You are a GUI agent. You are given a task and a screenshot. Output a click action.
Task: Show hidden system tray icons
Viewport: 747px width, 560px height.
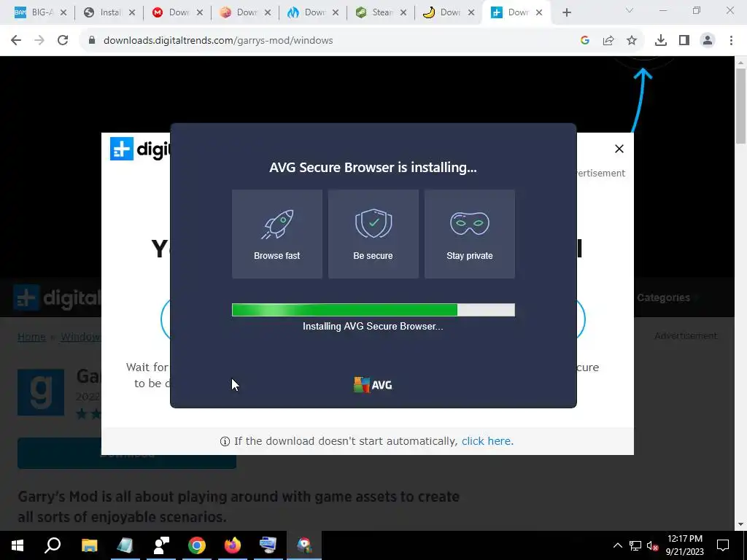click(x=617, y=545)
